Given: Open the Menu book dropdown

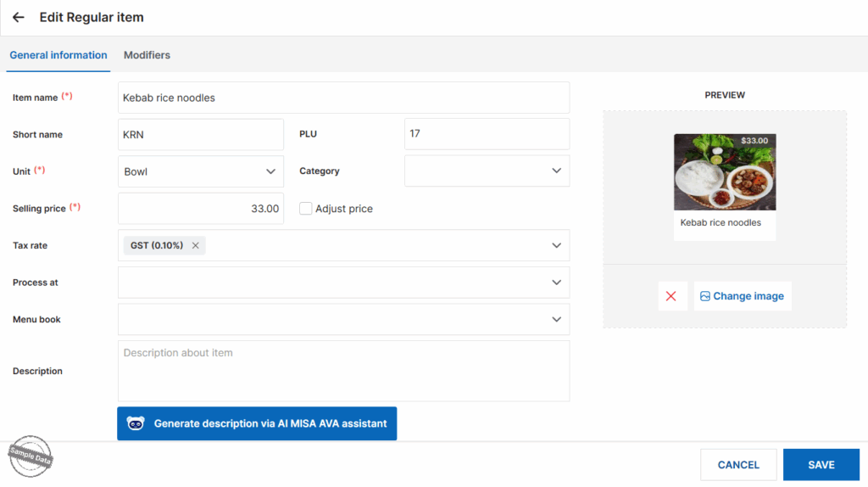Looking at the screenshot, I should (344, 319).
